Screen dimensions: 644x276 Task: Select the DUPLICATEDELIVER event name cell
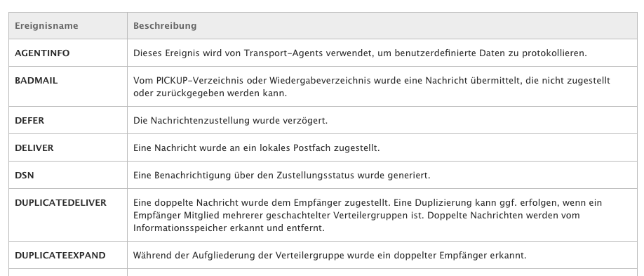click(x=68, y=215)
